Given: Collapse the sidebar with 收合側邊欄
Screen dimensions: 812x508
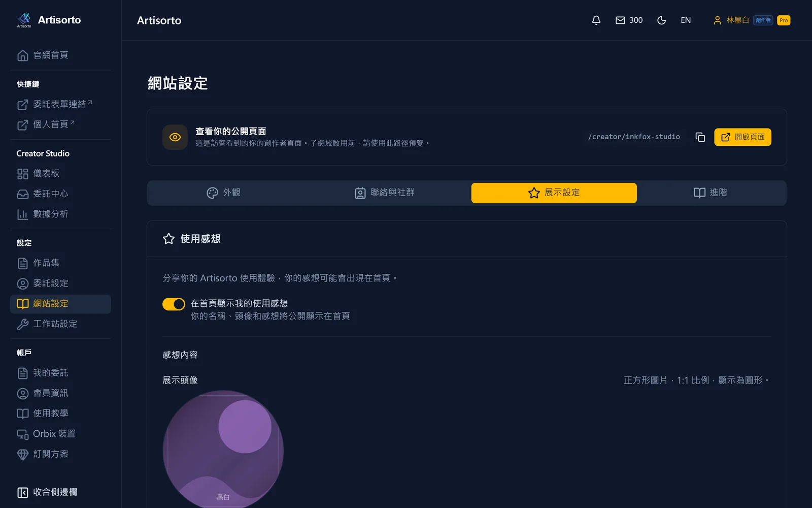Looking at the screenshot, I should coord(60,492).
